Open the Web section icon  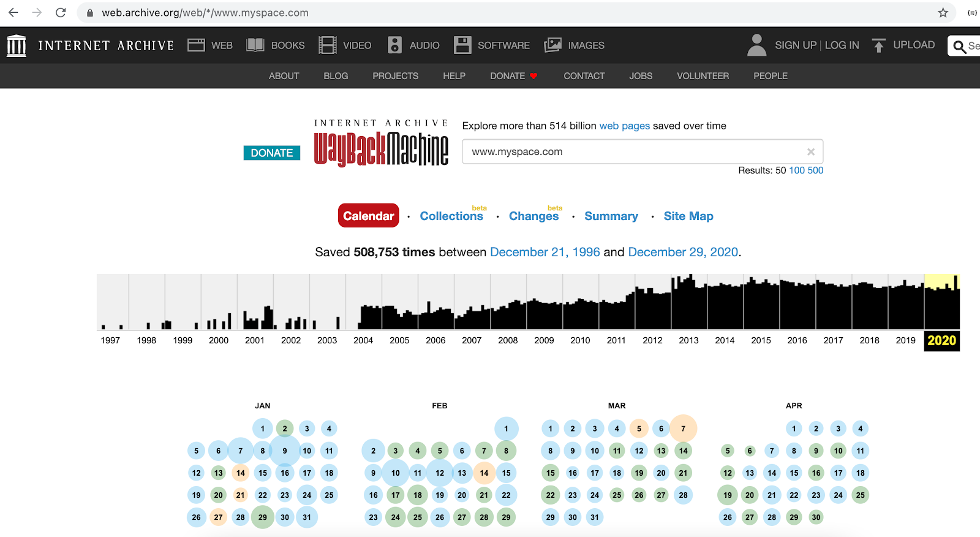[196, 45]
